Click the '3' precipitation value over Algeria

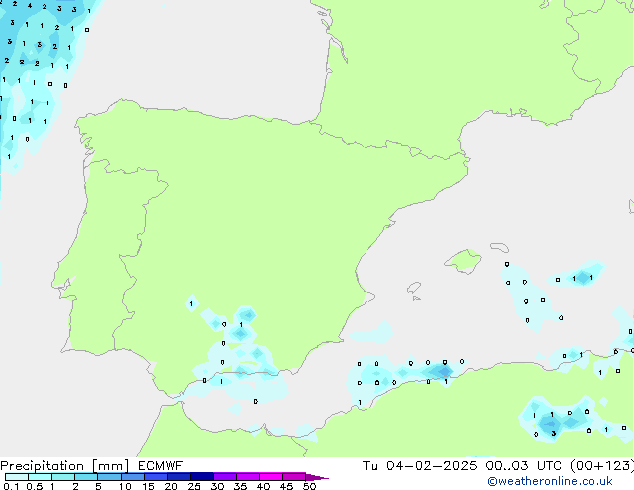coord(554,434)
